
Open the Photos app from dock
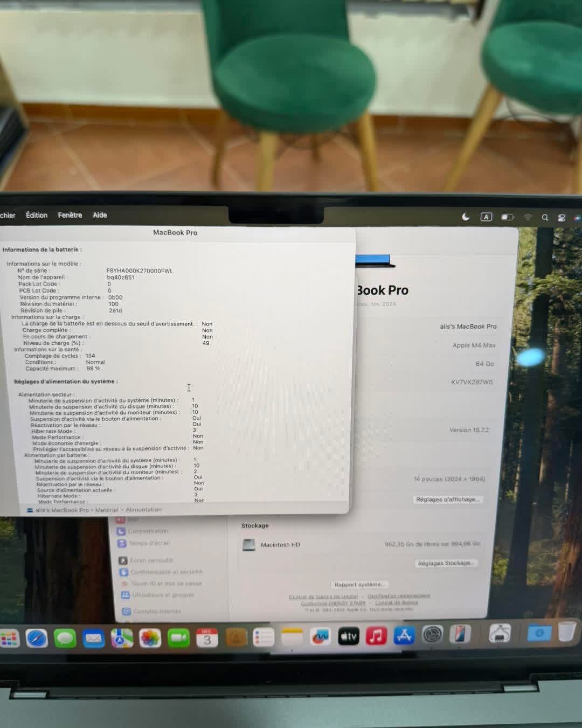[x=150, y=639]
